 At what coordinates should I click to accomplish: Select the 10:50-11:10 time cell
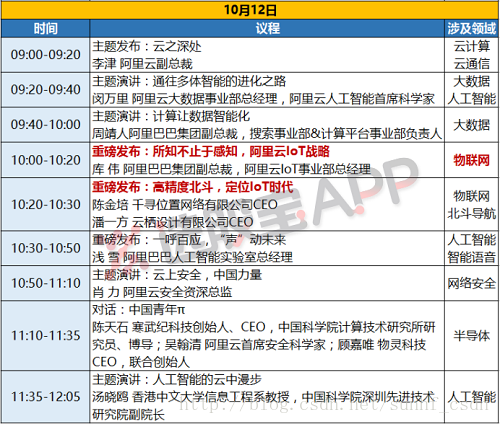point(46,283)
